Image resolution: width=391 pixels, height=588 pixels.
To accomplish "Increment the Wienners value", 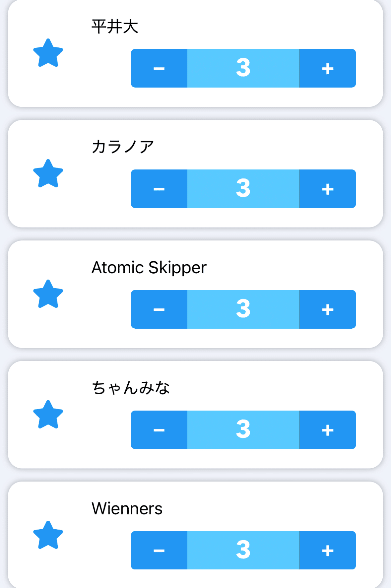I will (x=328, y=550).
